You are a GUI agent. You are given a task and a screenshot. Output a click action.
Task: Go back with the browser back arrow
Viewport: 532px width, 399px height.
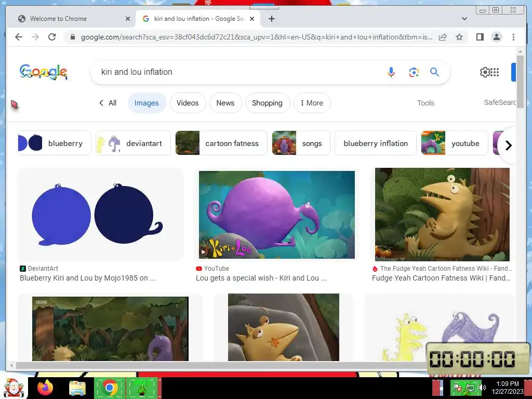(x=19, y=37)
